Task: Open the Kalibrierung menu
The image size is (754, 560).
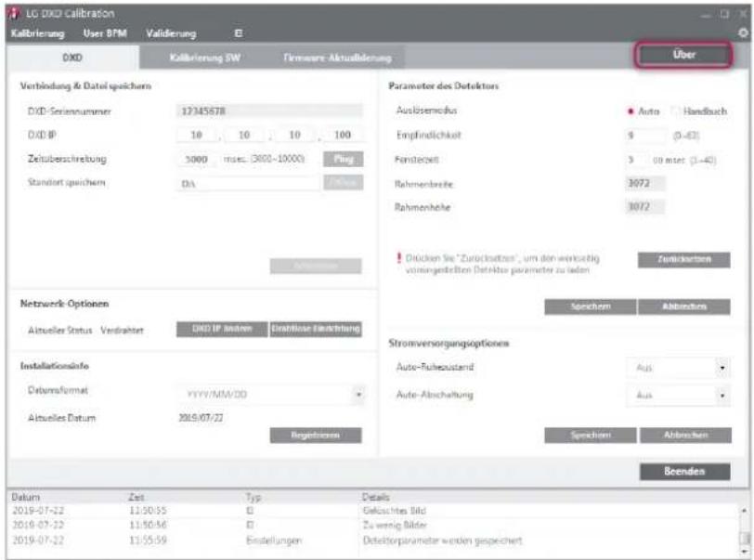Action: (37, 33)
